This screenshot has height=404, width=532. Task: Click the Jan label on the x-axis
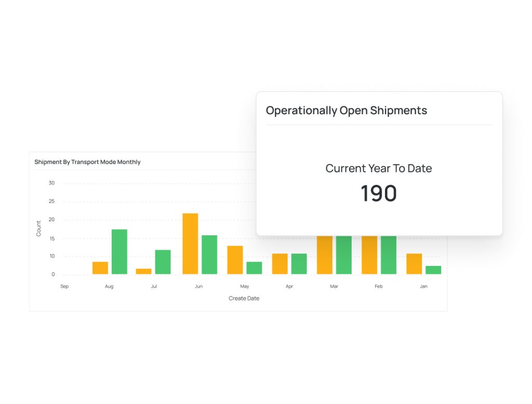423,286
